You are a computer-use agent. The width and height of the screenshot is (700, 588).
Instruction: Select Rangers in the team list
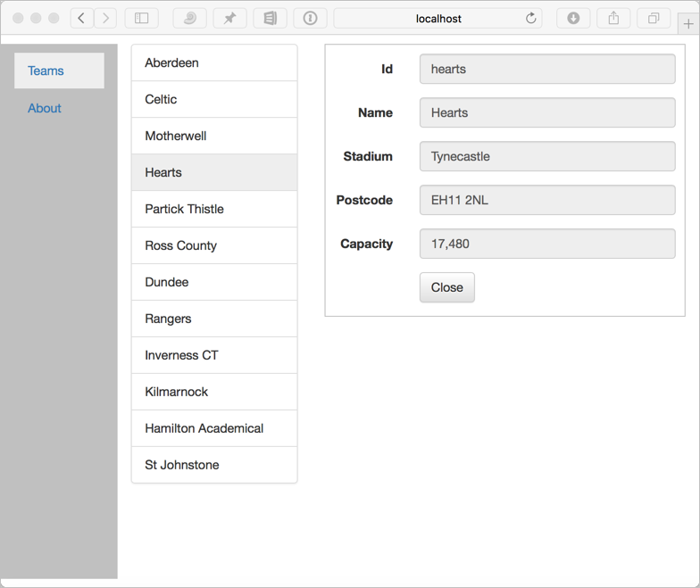(214, 319)
